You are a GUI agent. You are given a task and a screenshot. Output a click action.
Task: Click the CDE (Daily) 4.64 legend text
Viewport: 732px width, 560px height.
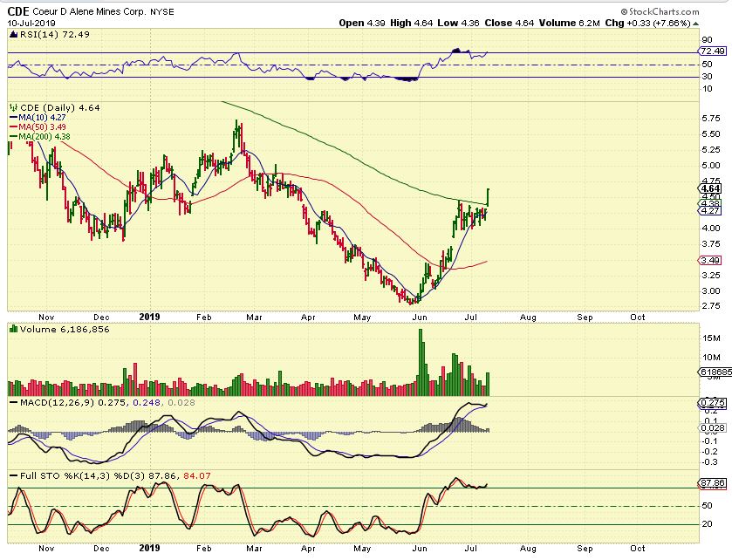pos(59,108)
